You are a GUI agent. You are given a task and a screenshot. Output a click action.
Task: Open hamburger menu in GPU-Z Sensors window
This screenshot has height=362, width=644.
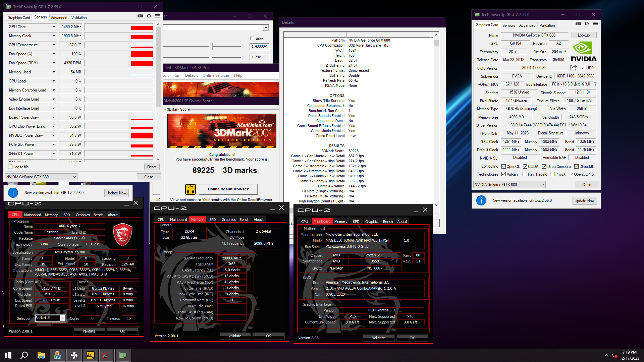(157, 16)
